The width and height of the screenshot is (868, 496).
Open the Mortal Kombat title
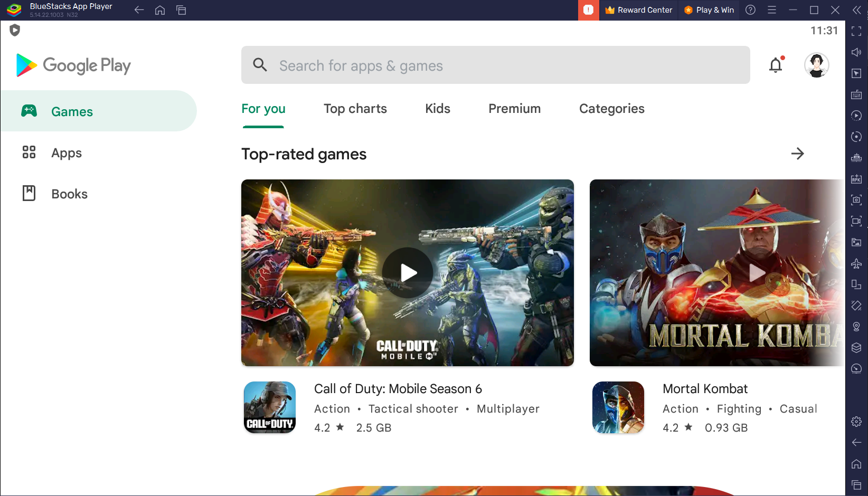click(x=705, y=389)
